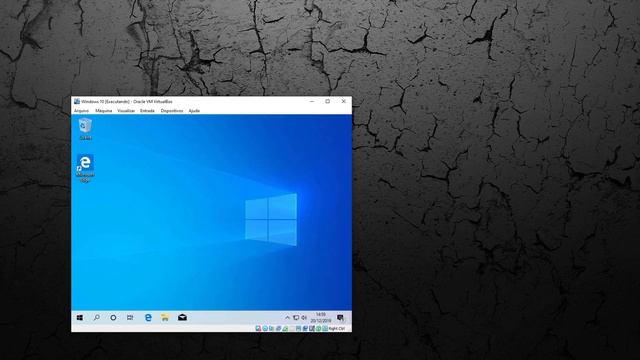The image size is (640, 360).
Task: Open the Ajuda menu
Action: 194,111
